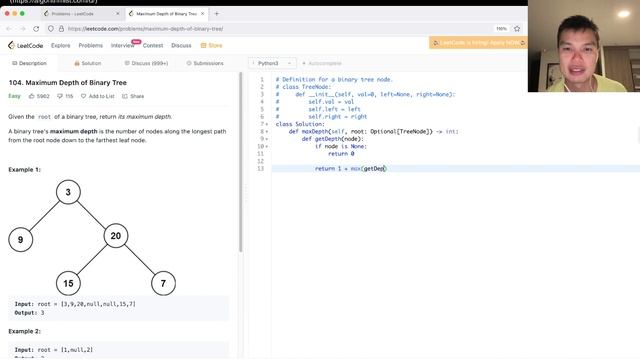The image size is (640, 360).
Task: Click the description panel scrollbar
Action: click(240, 162)
